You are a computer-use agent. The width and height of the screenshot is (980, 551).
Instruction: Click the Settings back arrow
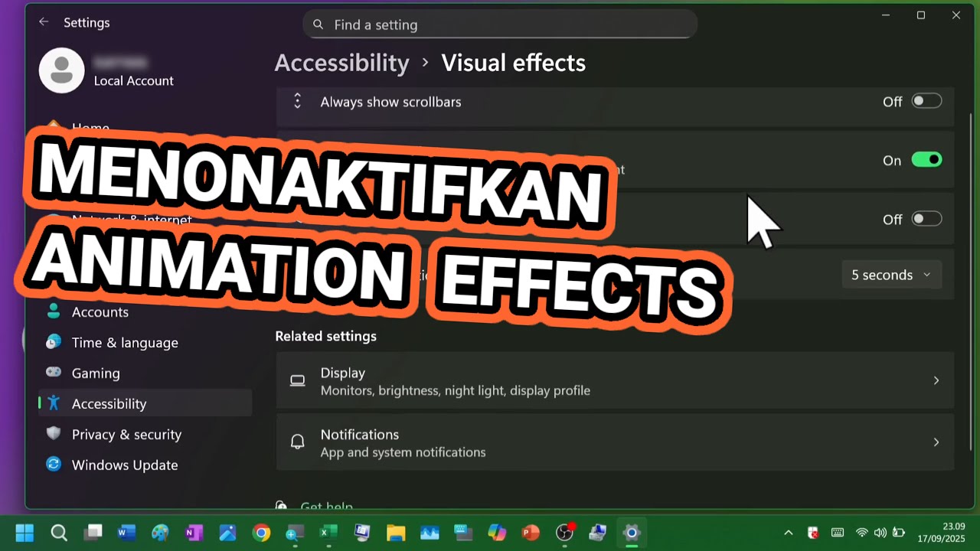44,22
